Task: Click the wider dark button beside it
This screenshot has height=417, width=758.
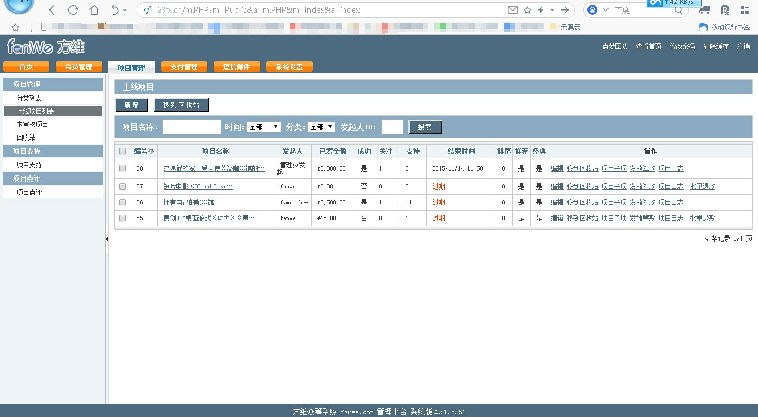Action: click(181, 105)
